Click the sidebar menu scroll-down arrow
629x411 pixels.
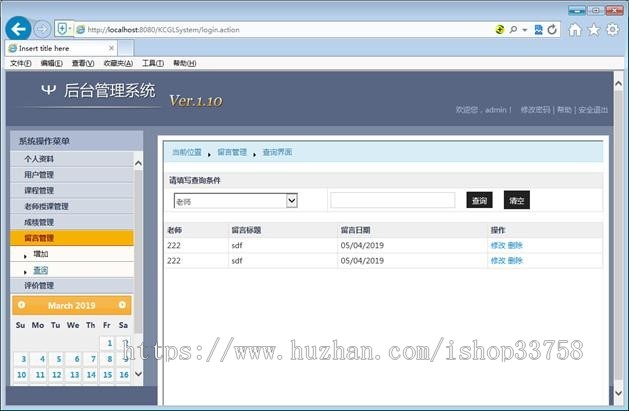(138, 374)
